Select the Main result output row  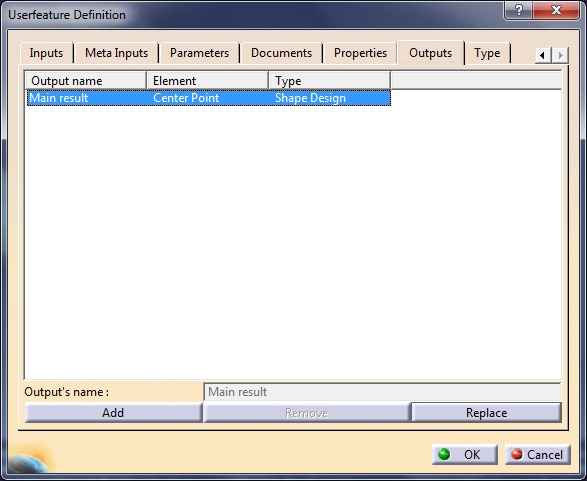coord(209,98)
